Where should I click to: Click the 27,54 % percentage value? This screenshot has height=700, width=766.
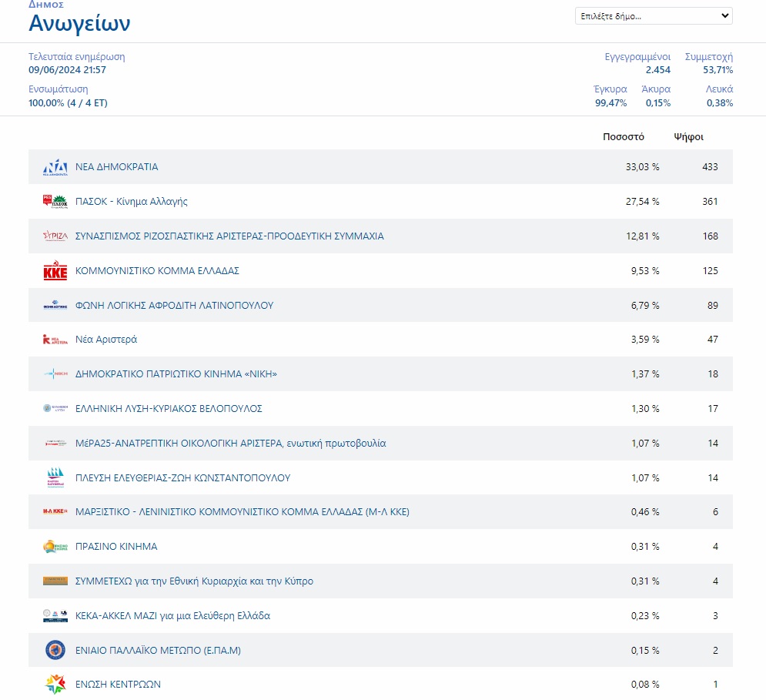(x=642, y=202)
